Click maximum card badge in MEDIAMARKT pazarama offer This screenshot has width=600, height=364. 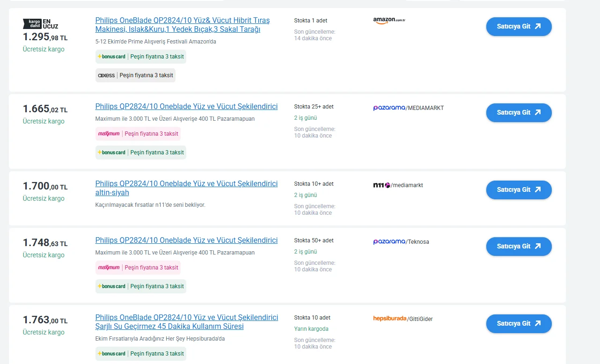[x=138, y=134]
